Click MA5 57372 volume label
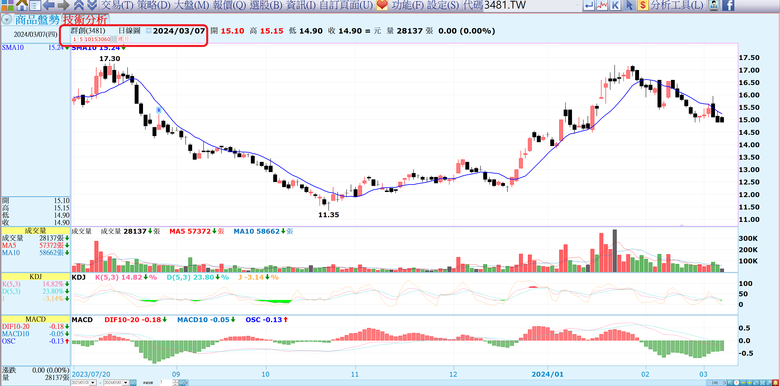Image resolution: width=780 pixels, height=386 pixels. click(x=196, y=231)
